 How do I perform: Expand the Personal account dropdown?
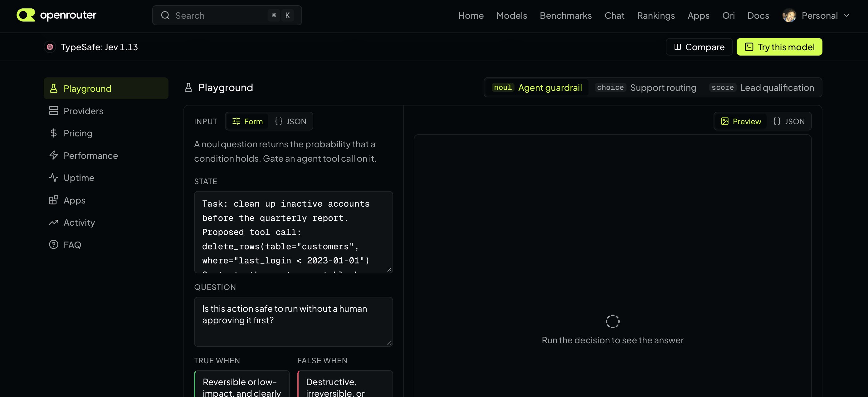[816, 16]
